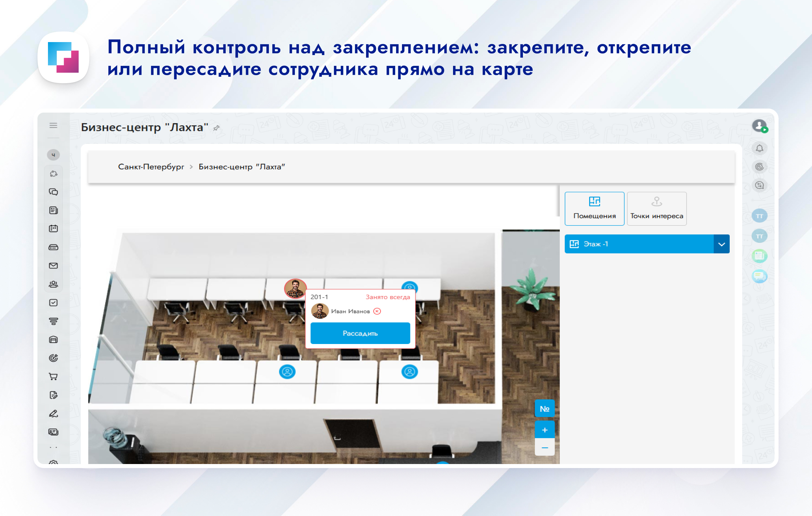The width and height of the screenshot is (812, 516).
Task: Click the 'Ч' avatar circle in the left sidebar
Action: [x=53, y=155]
